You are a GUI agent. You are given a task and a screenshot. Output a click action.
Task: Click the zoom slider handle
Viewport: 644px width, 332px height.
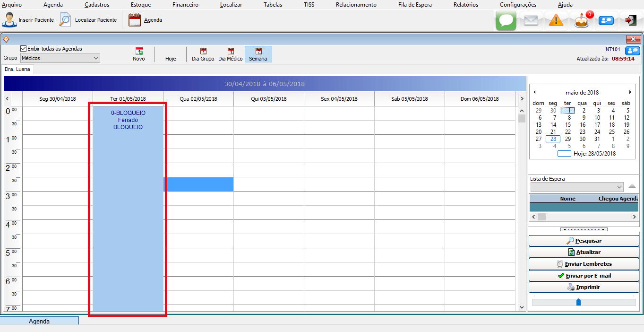coord(578,302)
